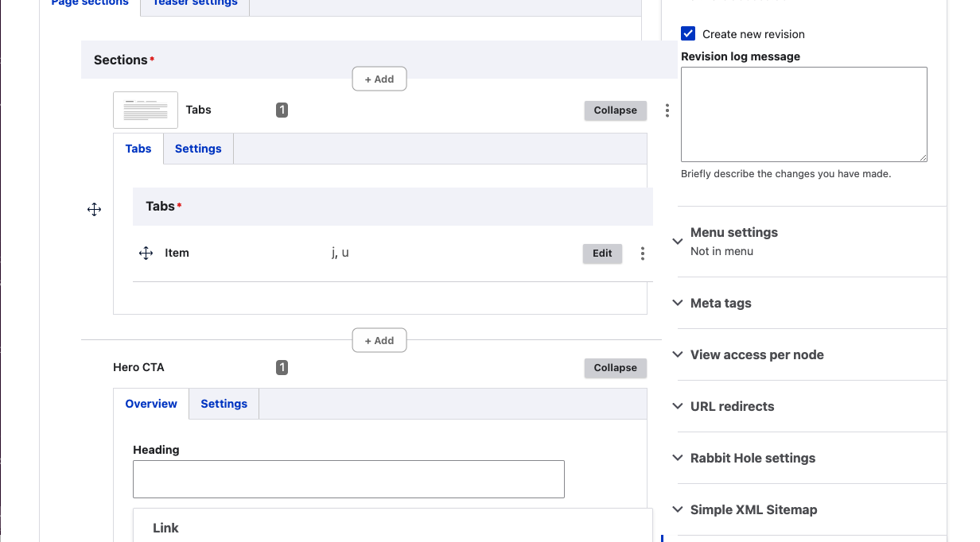Screen dimensions: 980x542
Task: Expand the Meta tags section
Action: point(721,303)
